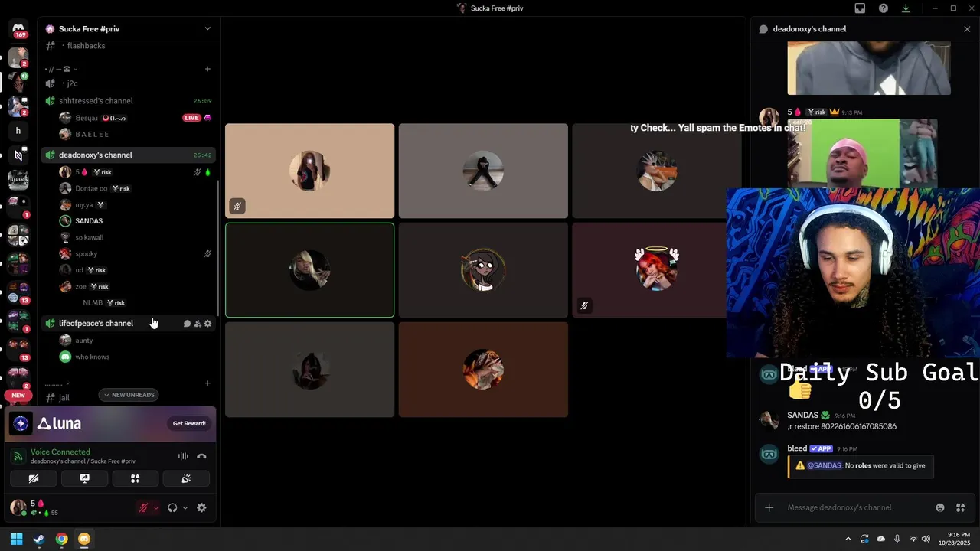Open Discord direct messages home icon
The width and height of the screenshot is (980, 551).
(x=18, y=28)
